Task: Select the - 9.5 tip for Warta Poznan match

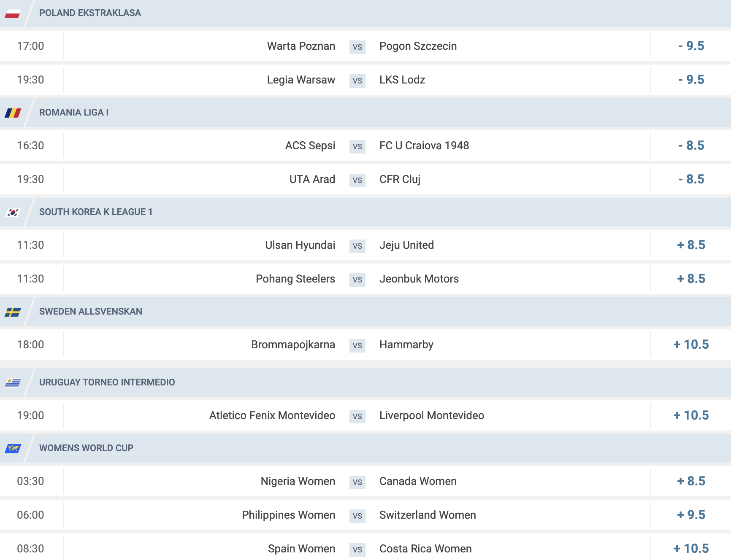Action: click(x=691, y=46)
